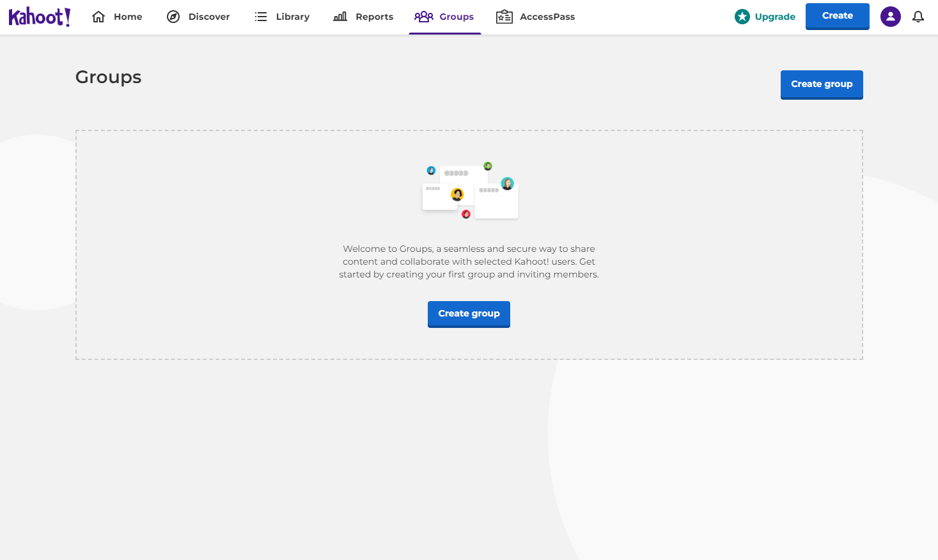This screenshot has width=938, height=560.
Task: Open the profile avatar menu
Action: tap(890, 17)
